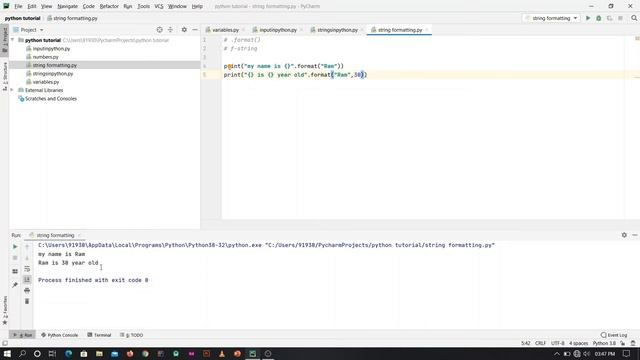Run with coverage icon in top toolbar
This screenshot has width=640, height=360.
coord(609,18)
